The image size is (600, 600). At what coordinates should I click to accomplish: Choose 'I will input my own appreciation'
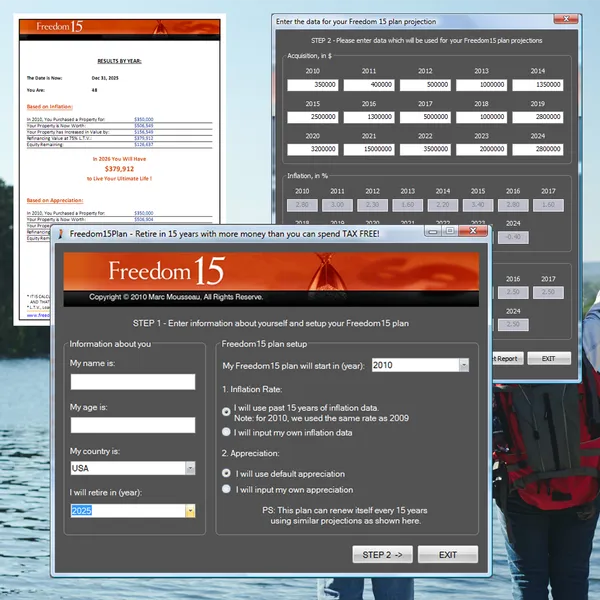click(226, 489)
